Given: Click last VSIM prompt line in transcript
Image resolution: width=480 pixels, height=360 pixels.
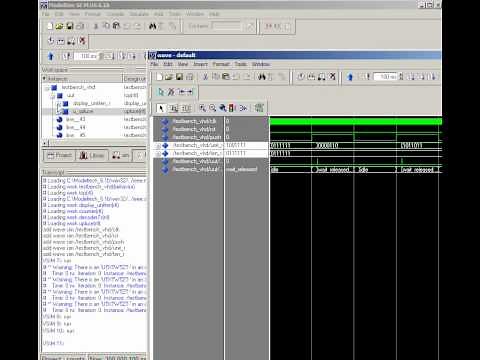Looking at the screenshot, I should 53,343.
